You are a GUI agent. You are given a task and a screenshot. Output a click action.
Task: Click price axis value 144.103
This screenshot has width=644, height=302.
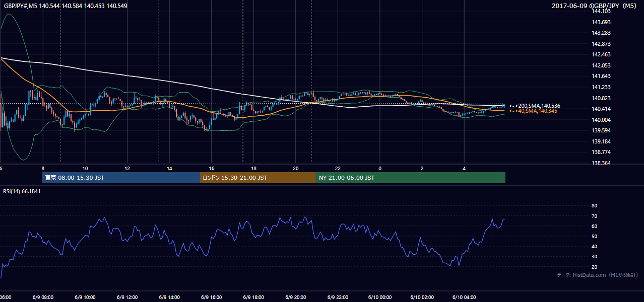point(602,12)
